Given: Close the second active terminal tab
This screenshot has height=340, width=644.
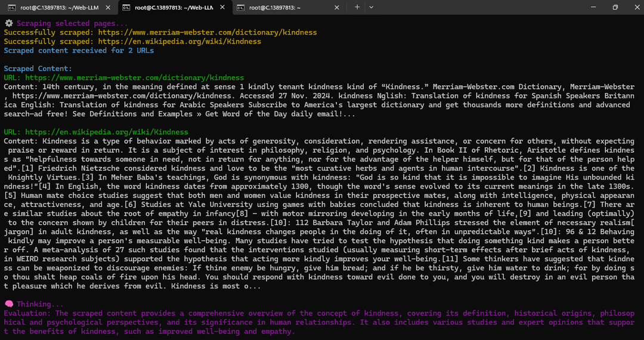Looking at the screenshot, I should (x=222, y=7).
